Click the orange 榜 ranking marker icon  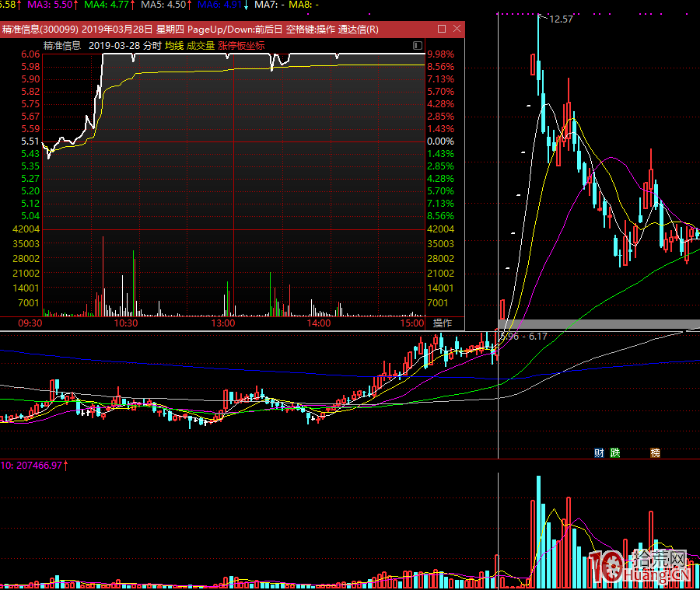tap(655, 452)
